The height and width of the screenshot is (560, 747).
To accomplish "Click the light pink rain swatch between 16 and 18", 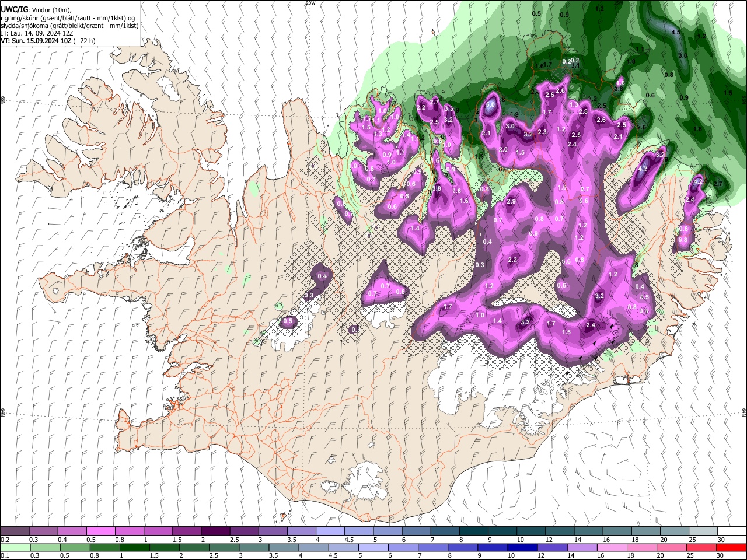I will (x=610, y=547).
